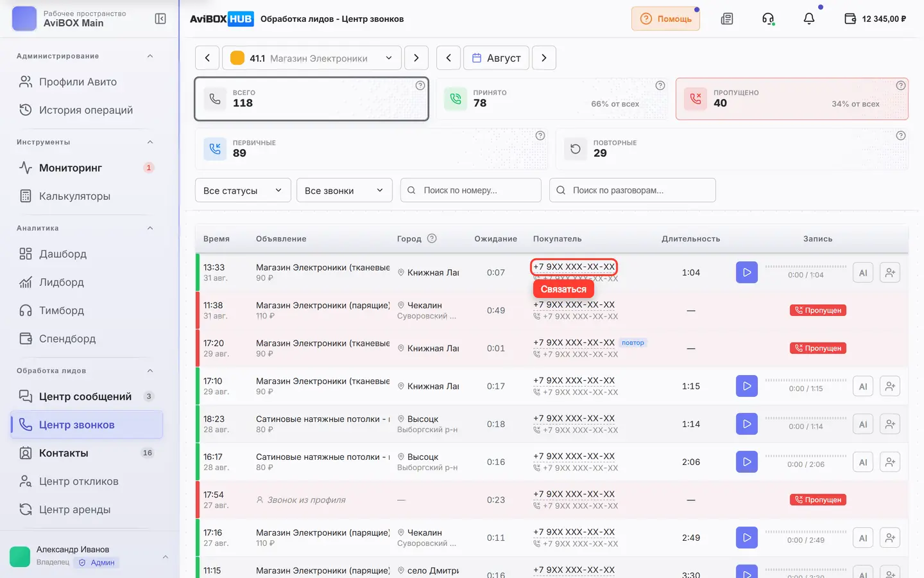This screenshot has height=578, width=924.
Task: Click the red Связаться button
Action: [563, 289]
